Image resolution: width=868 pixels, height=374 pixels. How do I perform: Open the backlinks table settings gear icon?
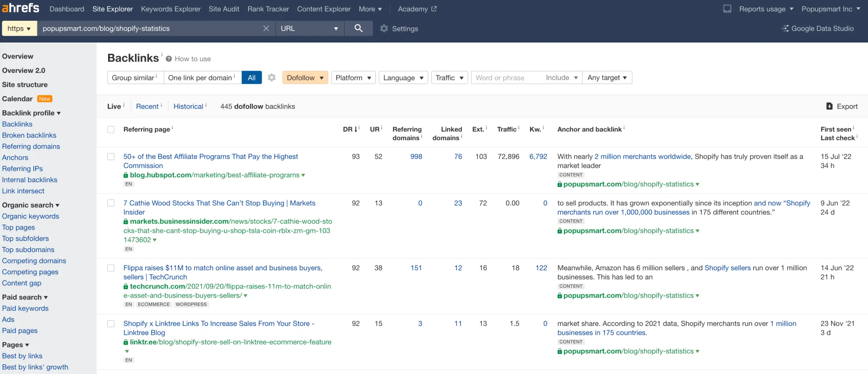272,77
